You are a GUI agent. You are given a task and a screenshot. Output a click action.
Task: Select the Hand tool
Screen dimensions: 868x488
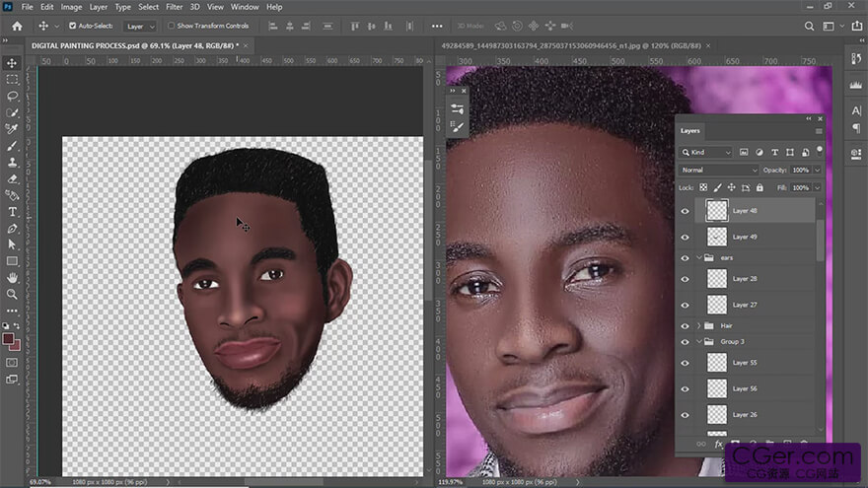coord(12,278)
